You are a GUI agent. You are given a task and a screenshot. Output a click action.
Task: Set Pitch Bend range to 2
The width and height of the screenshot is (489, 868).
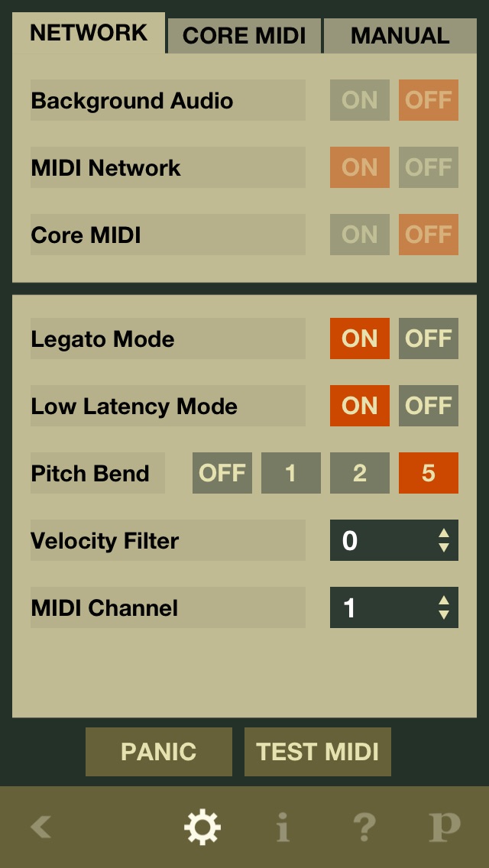[x=360, y=473]
